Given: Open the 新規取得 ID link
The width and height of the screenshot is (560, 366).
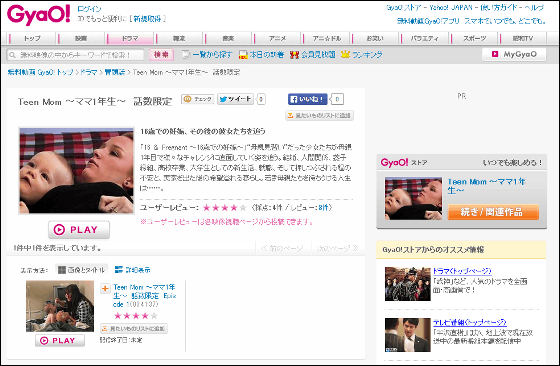Looking at the screenshot, I should point(147,19).
